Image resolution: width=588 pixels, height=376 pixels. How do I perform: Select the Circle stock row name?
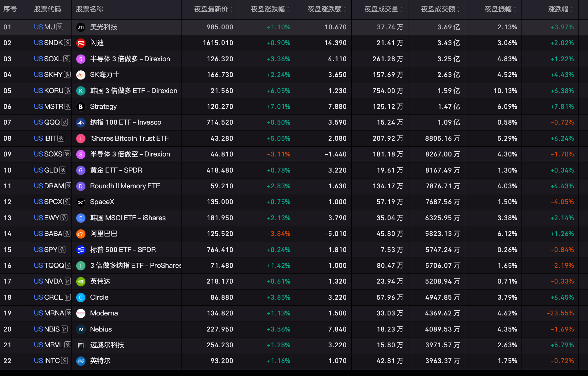(99, 297)
